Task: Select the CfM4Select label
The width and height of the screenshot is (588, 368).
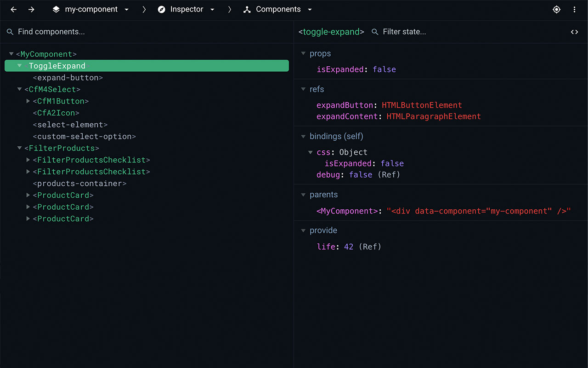Action: [x=52, y=89]
